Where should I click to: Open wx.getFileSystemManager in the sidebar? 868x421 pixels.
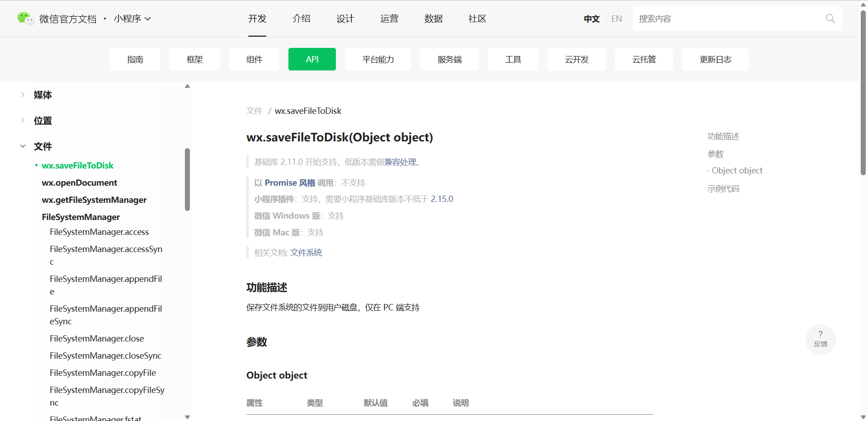point(94,200)
